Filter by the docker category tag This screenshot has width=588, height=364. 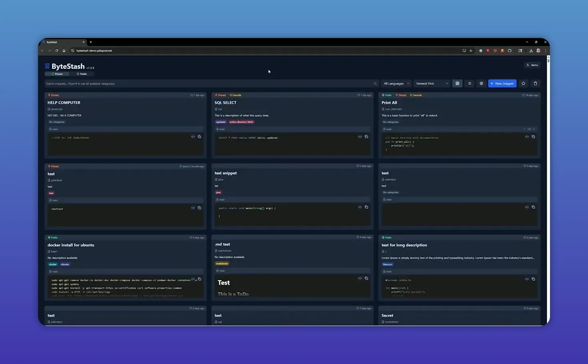(x=53, y=264)
